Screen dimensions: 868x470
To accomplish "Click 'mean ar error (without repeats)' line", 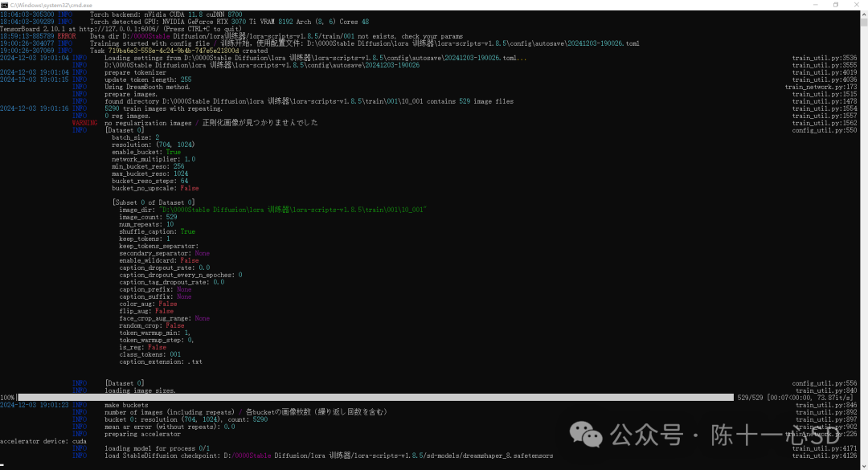I will pos(170,427).
